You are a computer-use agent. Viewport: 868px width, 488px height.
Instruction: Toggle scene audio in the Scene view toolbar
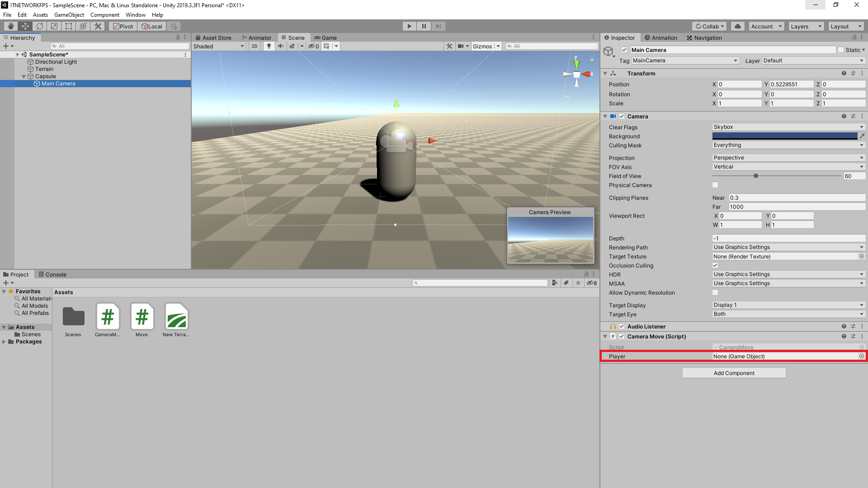(280, 46)
